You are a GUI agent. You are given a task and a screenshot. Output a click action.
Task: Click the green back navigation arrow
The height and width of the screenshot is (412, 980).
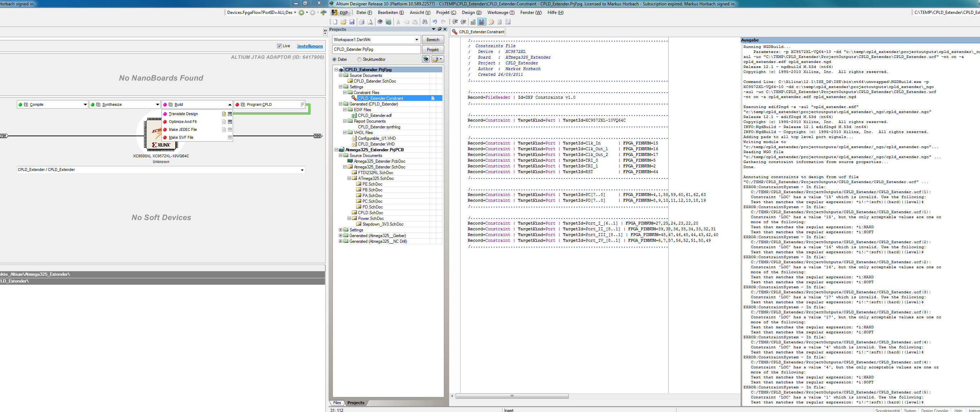point(301,13)
